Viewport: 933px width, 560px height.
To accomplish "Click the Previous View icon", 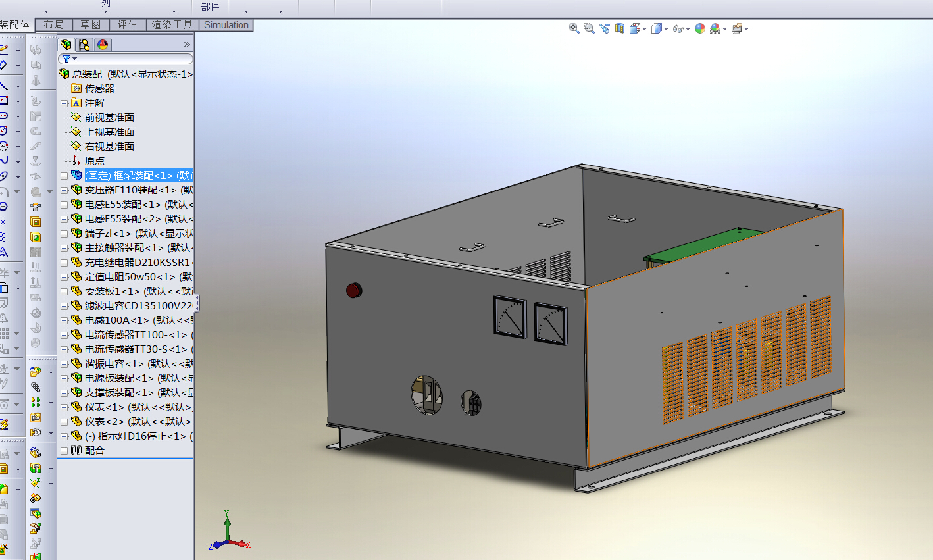I will (x=605, y=28).
